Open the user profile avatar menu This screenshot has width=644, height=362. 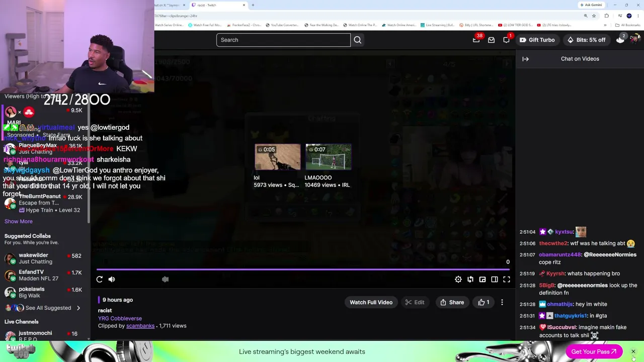[635, 39]
